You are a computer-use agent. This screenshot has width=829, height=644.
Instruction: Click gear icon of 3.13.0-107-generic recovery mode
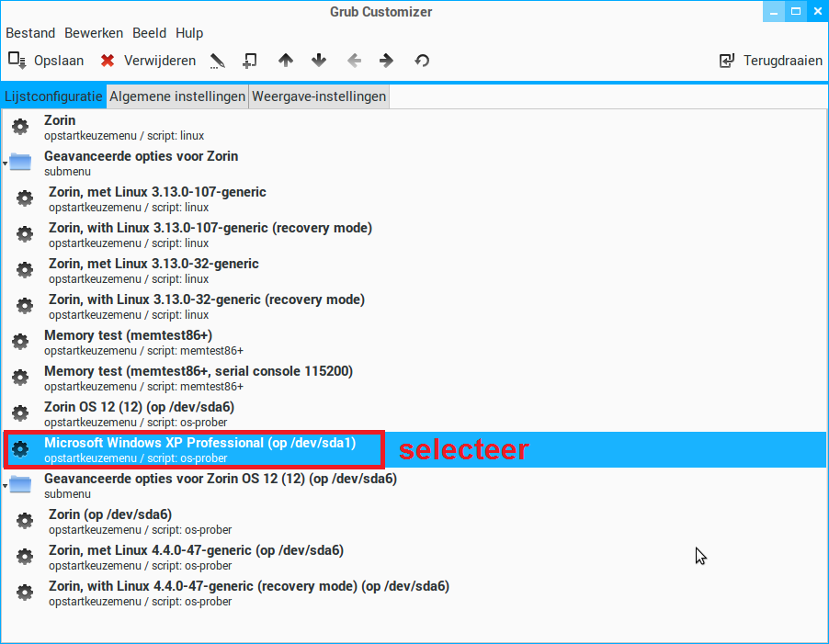25,234
